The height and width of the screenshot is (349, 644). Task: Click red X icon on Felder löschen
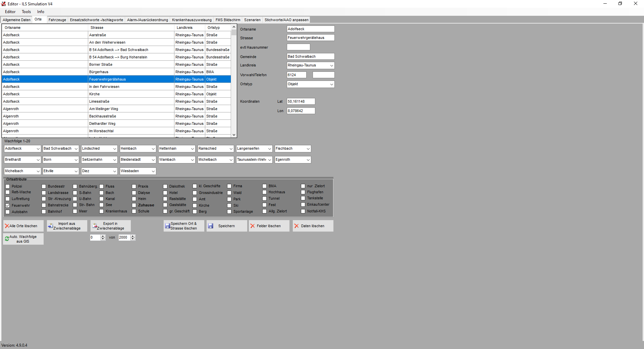click(x=253, y=226)
